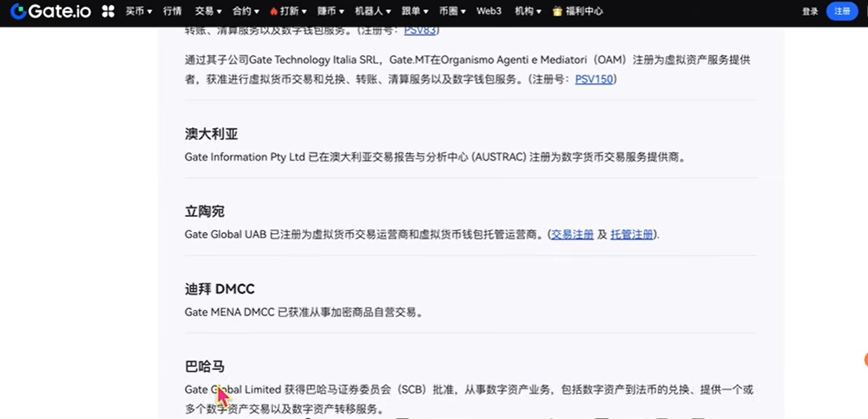
Task: Click the 登录 login link
Action: 810,11
